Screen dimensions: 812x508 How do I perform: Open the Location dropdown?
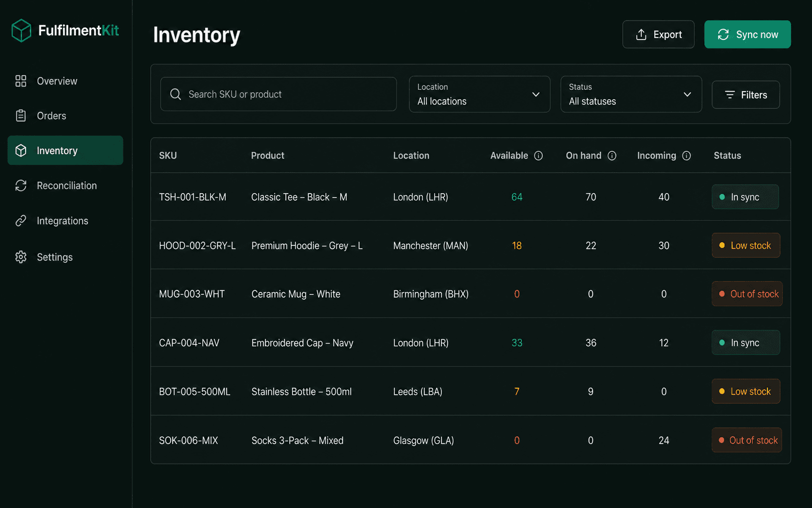480,94
